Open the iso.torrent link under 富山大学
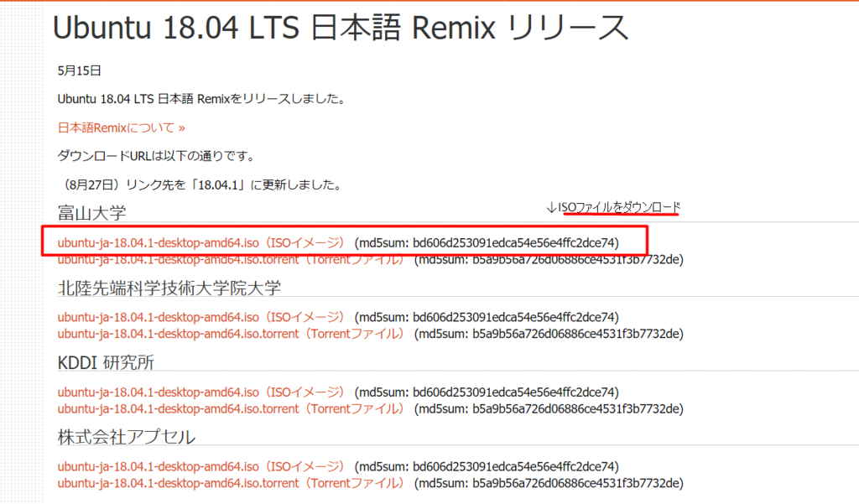Image resolution: width=859 pixels, height=504 pixels. (231, 259)
